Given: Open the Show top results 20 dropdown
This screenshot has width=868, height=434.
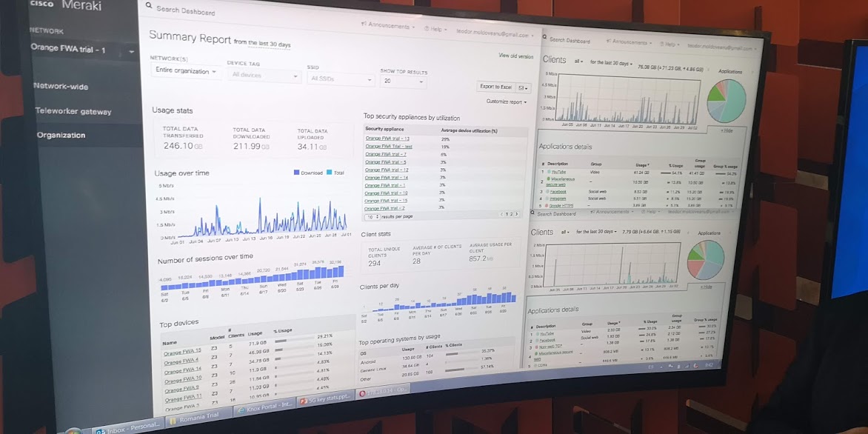Looking at the screenshot, I should pyautogui.click(x=403, y=81).
